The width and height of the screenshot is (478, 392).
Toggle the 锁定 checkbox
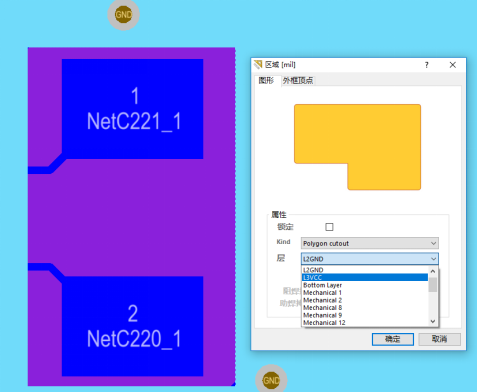329,227
